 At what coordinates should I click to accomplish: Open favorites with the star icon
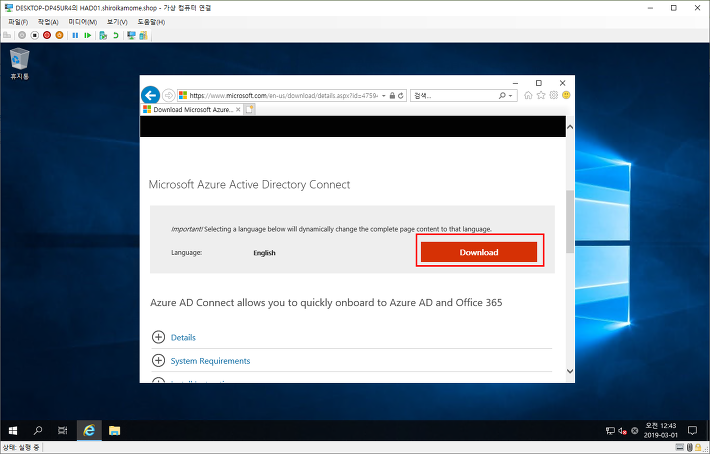point(541,95)
